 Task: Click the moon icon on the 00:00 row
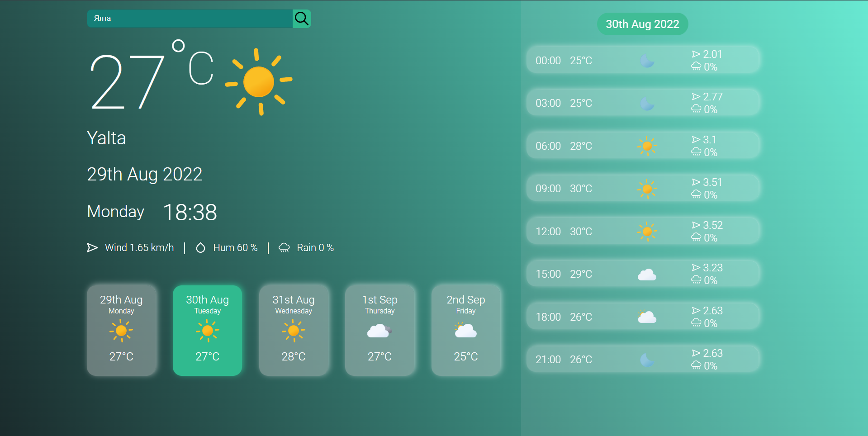coord(647,60)
